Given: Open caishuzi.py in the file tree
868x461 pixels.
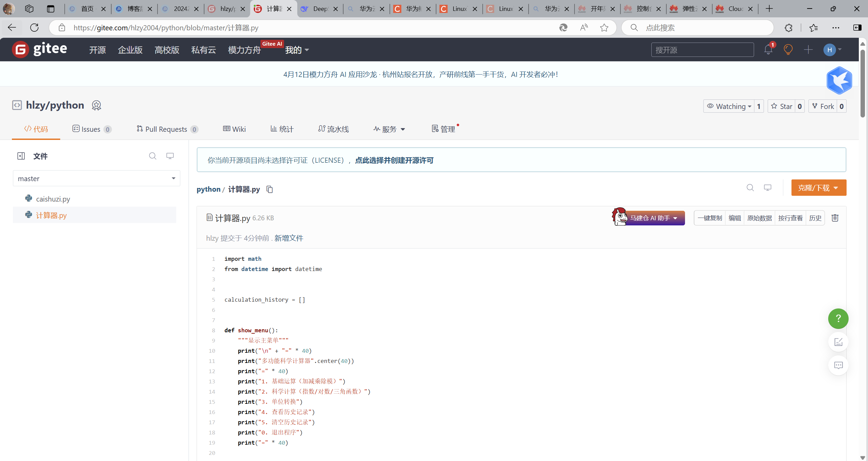Looking at the screenshot, I should pyautogui.click(x=53, y=199).
